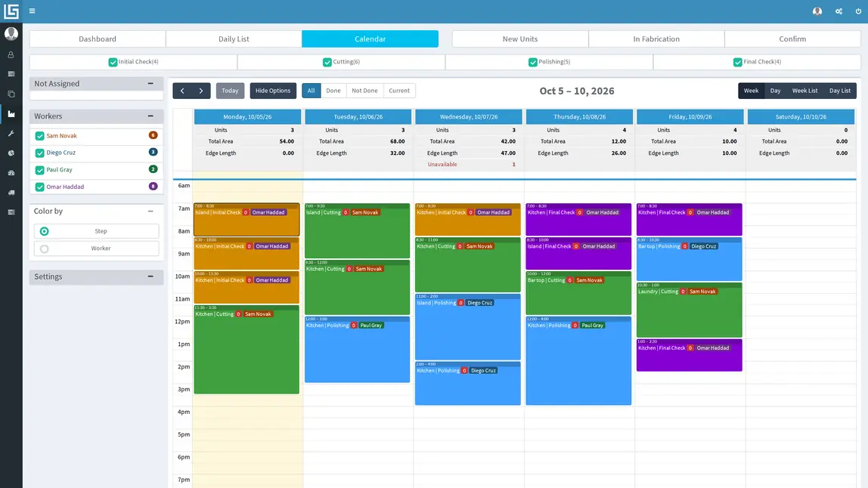Toggle the Final Check(4) checkbox
868x488 pixels.
point(737,62)
